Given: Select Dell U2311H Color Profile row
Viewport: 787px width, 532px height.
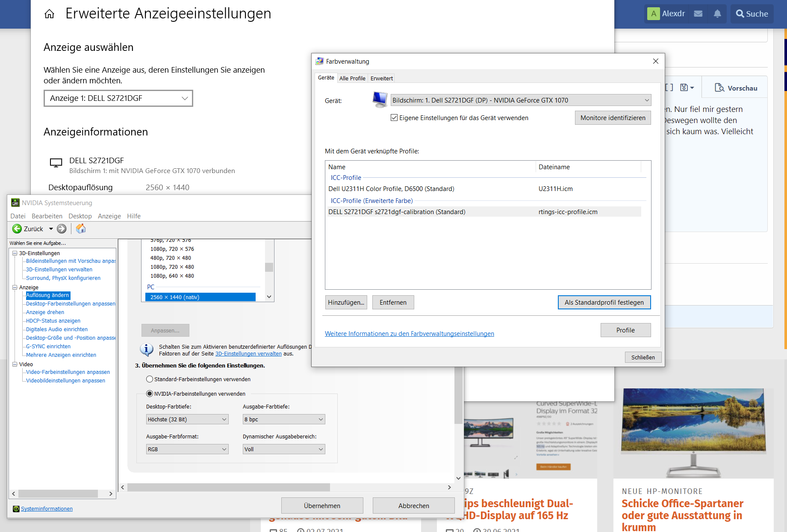Looking at the screenshot, I should coord(484,188).
